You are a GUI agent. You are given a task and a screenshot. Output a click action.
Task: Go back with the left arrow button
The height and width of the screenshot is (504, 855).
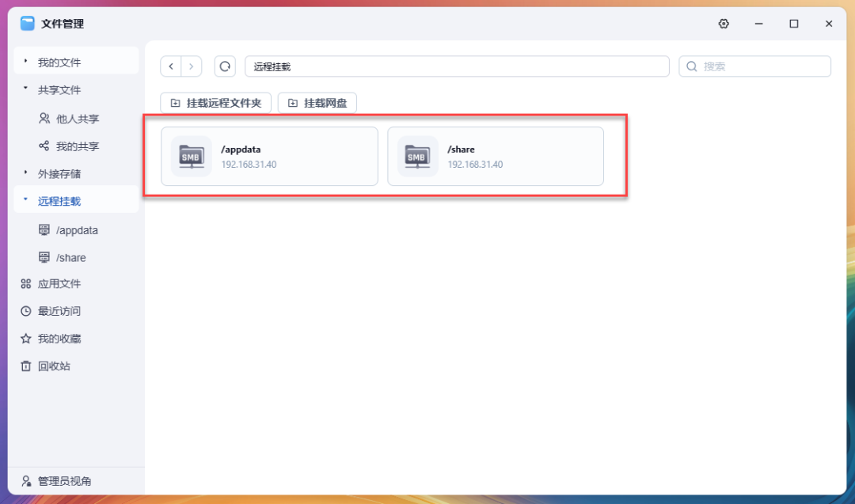(171, 66)
